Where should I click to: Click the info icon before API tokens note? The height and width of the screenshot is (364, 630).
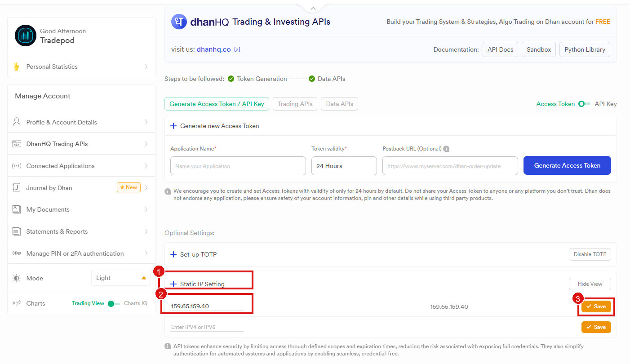(168, 347)
